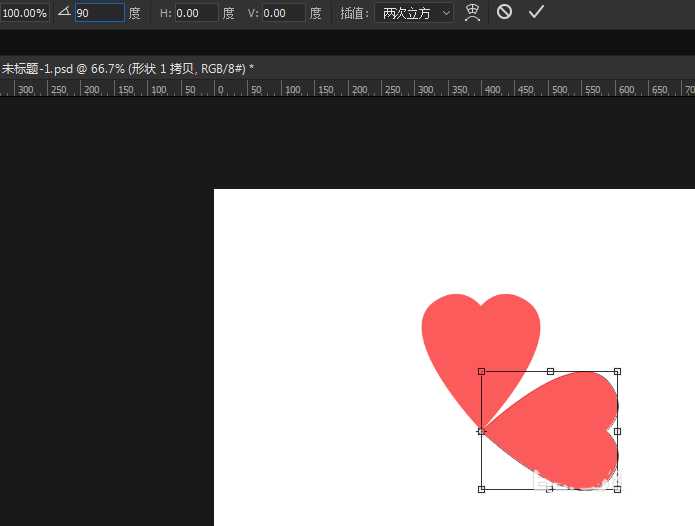Select the 未标题-1.psd document tab
This screenshot has width=695, height=526.
tap(127, 68)
